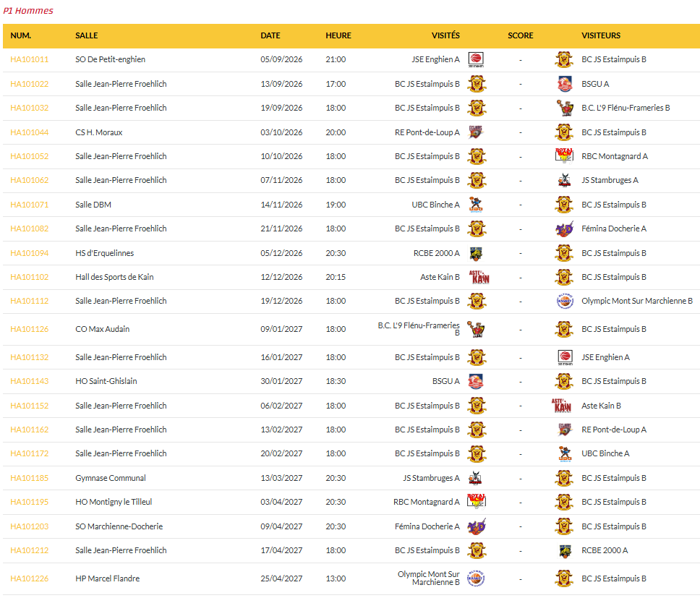Screen dimensions: 700x598
Task: Click the SCORE column header
Action: [x=521, y=35]
